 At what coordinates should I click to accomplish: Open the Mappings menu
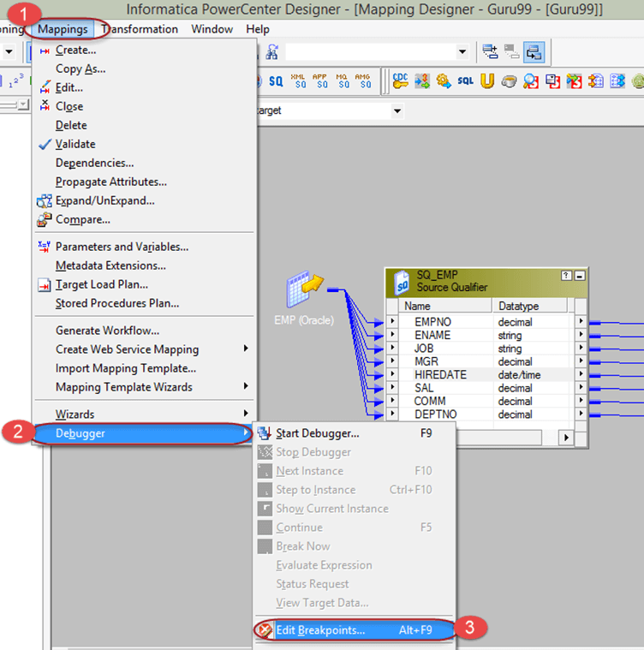point(63,29)
